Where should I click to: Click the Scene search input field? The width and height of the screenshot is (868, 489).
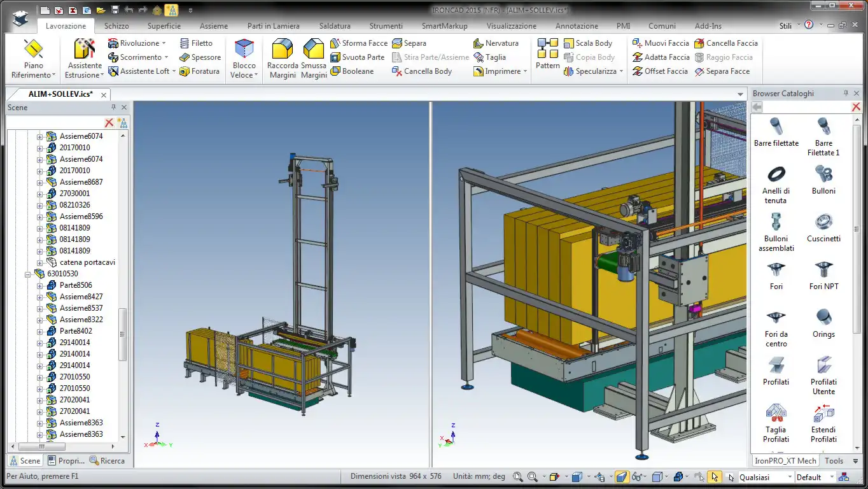[x=54, y=122]
